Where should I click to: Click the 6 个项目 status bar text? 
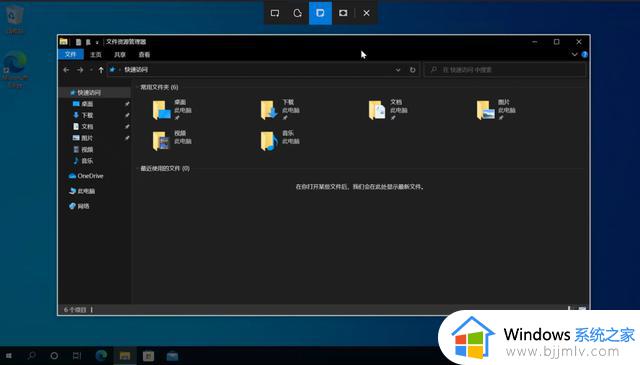[75, 310]
